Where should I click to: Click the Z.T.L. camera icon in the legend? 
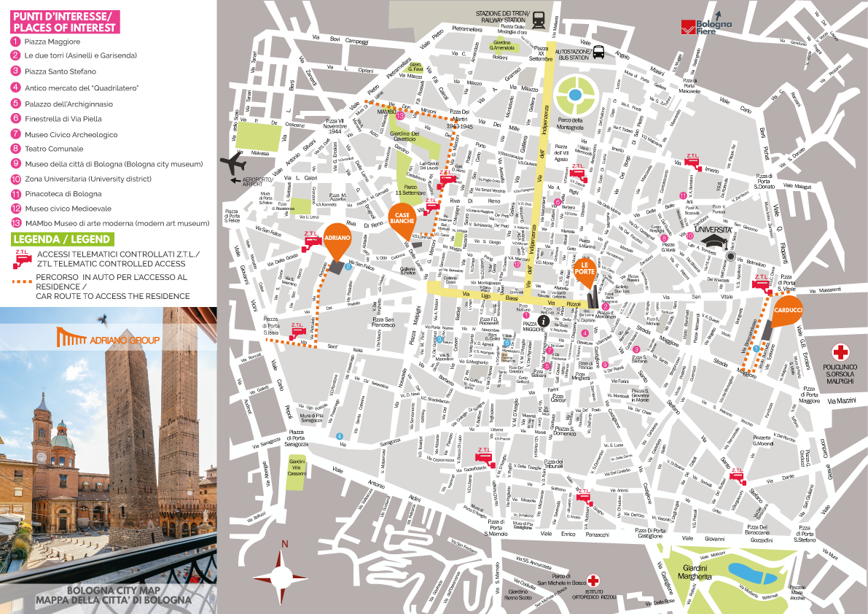click(22, 254)
